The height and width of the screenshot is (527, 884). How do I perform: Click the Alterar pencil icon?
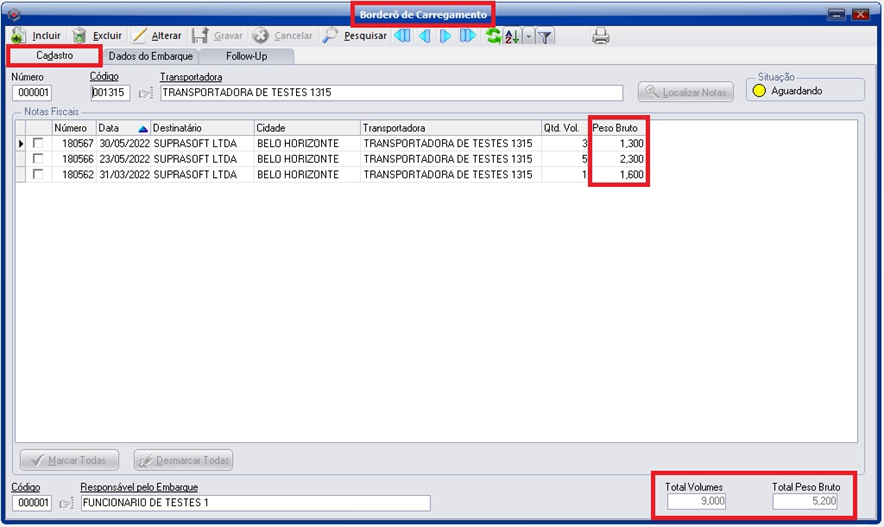(140, 36)
